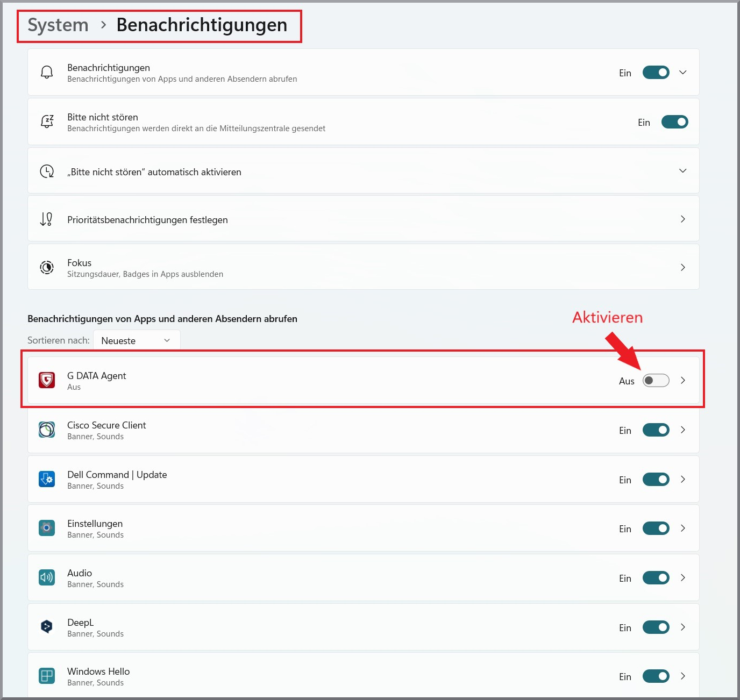The width and height of the screenshot is (740, 700).
Task: Open Dell Command Update details chevron
Action: point(683,479)
